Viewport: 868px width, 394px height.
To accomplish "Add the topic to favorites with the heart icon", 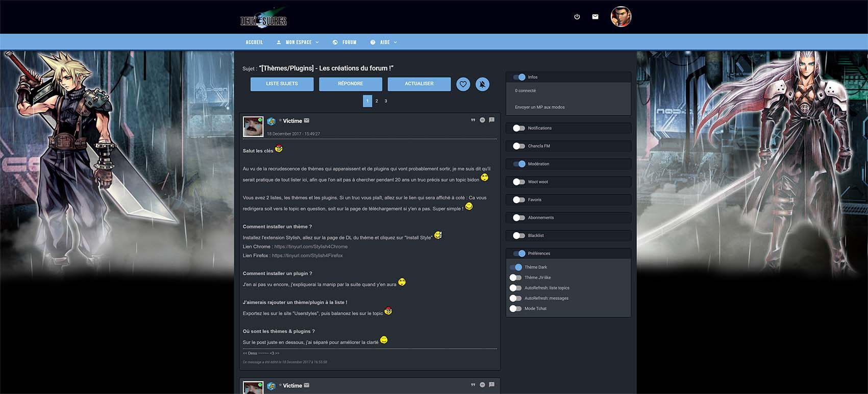I will (463, 84).
